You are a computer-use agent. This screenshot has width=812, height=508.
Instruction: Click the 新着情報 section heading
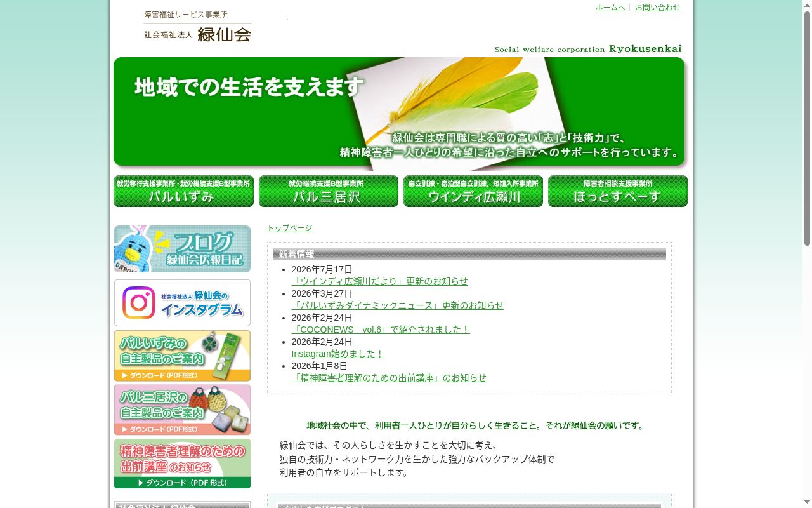469,254
